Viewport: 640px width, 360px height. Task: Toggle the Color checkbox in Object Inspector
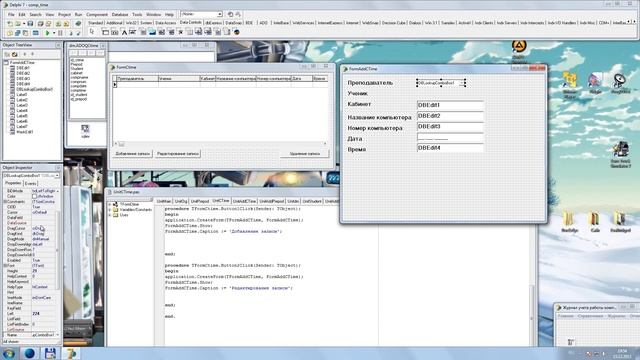pyautogui.click(x=35, y=196)
